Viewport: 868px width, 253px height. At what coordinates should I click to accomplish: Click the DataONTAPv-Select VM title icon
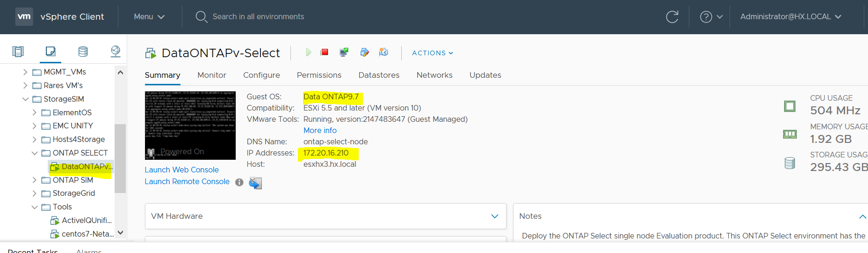tap(151, 53)
